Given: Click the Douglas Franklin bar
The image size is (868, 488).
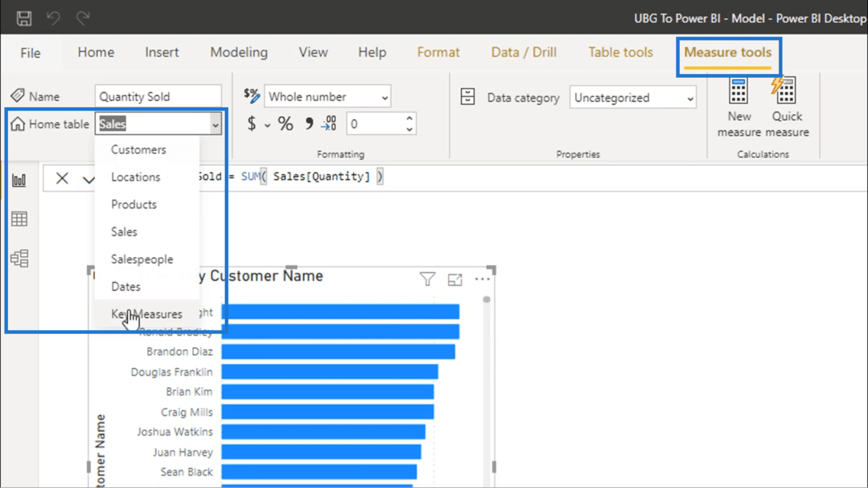Looking at the screenshot, I should pyautogui.click(x=330, y=372).
